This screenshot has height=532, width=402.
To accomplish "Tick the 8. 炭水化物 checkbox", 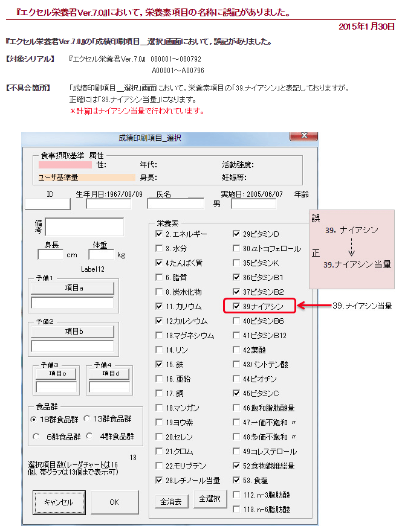I will coord(158,292).
